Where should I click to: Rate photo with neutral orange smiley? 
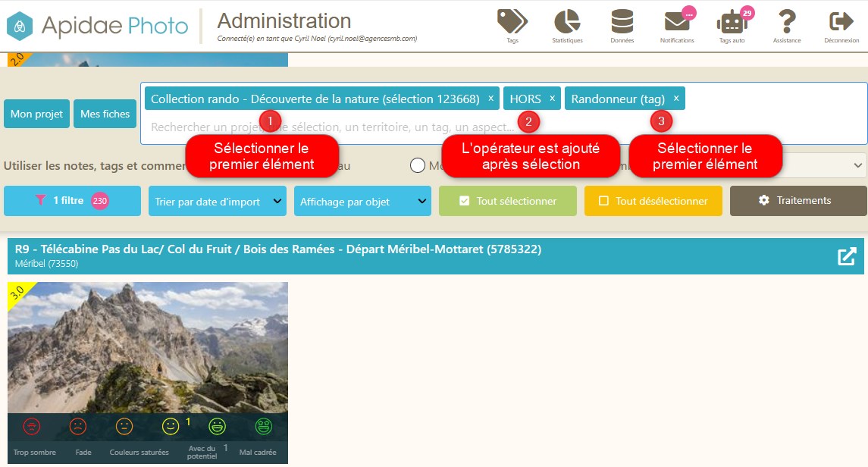124,426
